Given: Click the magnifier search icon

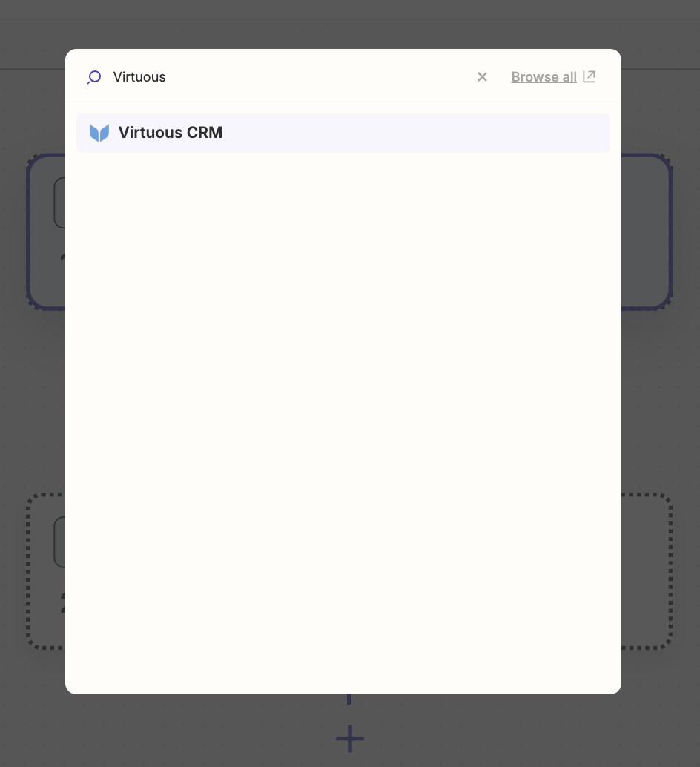Looking at the screenshot, I should click(x=94, y=77).
